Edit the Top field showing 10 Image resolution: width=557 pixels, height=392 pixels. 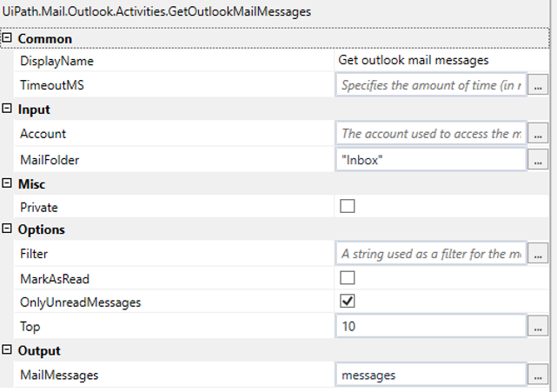point(431,326)
